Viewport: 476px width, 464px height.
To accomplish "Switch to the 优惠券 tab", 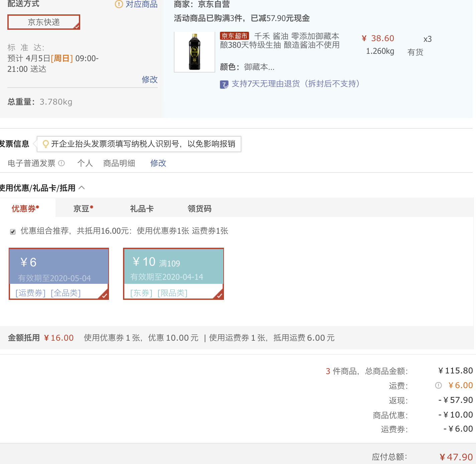I will [25, 209].
